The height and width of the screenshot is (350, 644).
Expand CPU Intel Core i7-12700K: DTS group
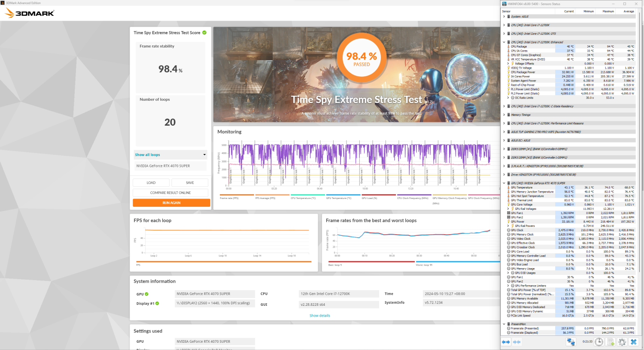504,33
